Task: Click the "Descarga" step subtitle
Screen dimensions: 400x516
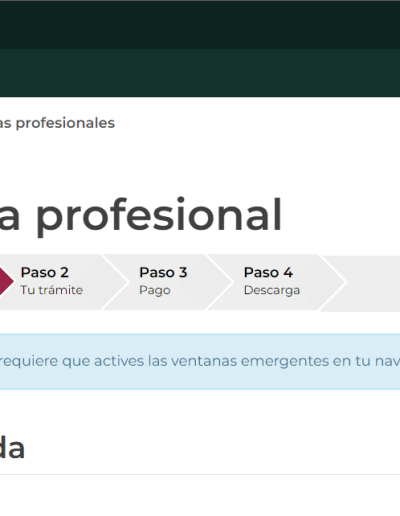Action: tap(272, 290)
